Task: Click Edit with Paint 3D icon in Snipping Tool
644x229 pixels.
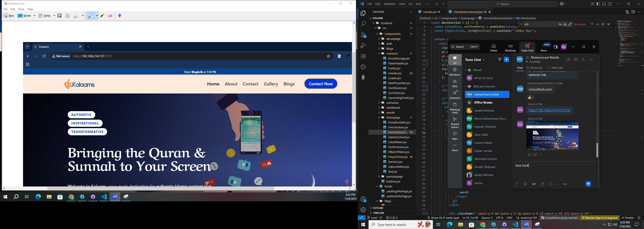Action: pos(120,15)
